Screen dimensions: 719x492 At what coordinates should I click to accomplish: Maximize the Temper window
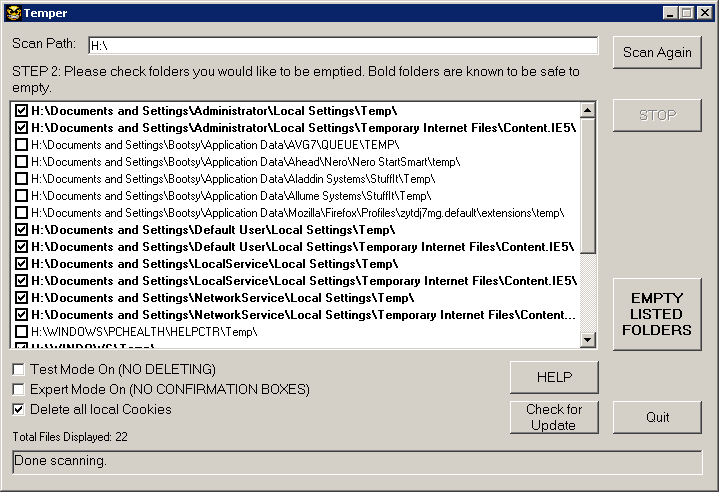pos(688,12)
